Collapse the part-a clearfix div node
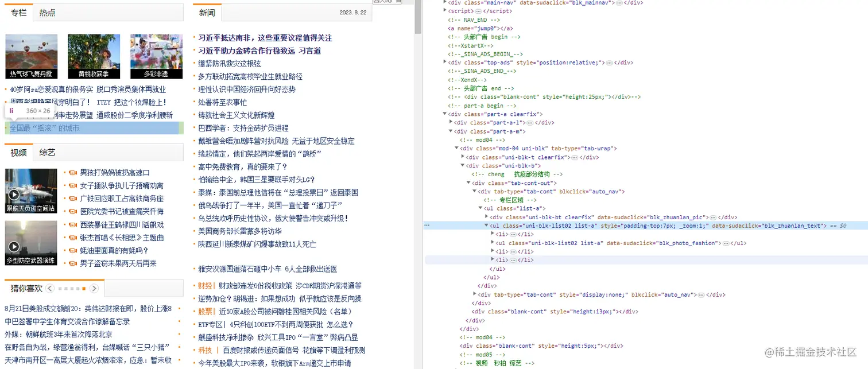This screenshot has height=369, width=868. pos(445,114)
